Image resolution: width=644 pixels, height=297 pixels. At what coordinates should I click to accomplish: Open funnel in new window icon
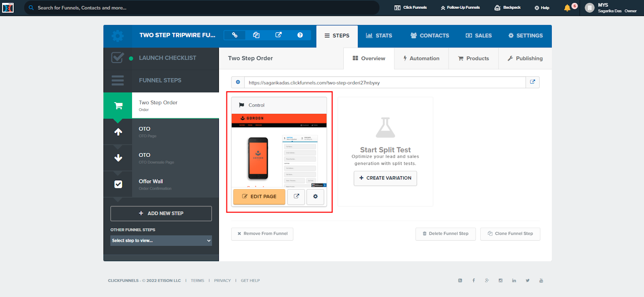278,35
